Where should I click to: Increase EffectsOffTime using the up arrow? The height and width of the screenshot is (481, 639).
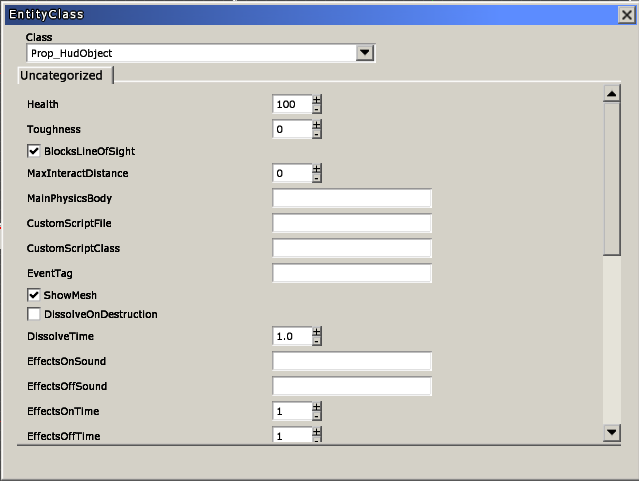point(317,431)
